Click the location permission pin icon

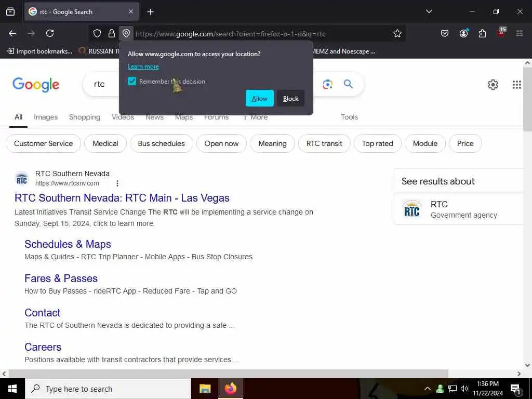(126, 33)
